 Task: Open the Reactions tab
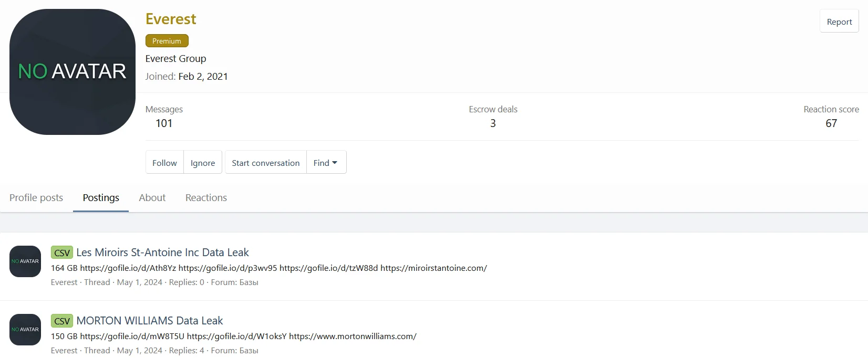(x=206, y=198)
